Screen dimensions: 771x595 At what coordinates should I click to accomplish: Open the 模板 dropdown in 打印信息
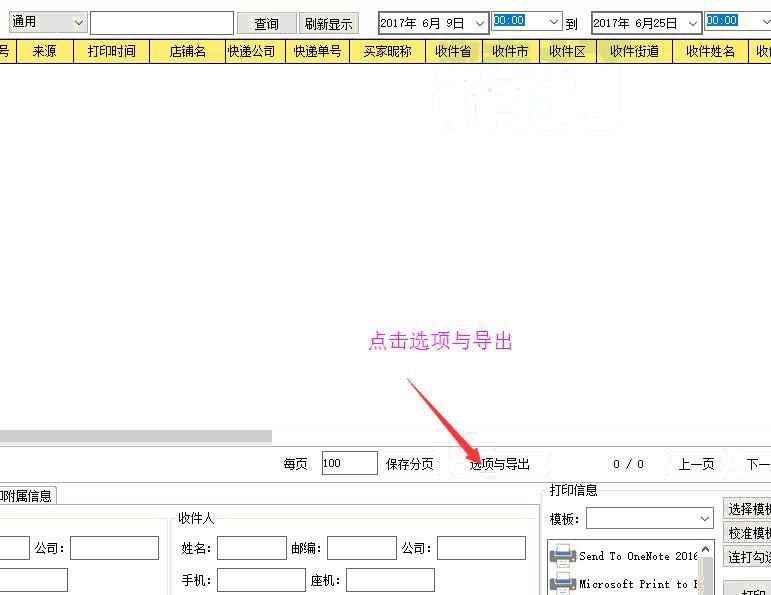(x=650, y=518)
